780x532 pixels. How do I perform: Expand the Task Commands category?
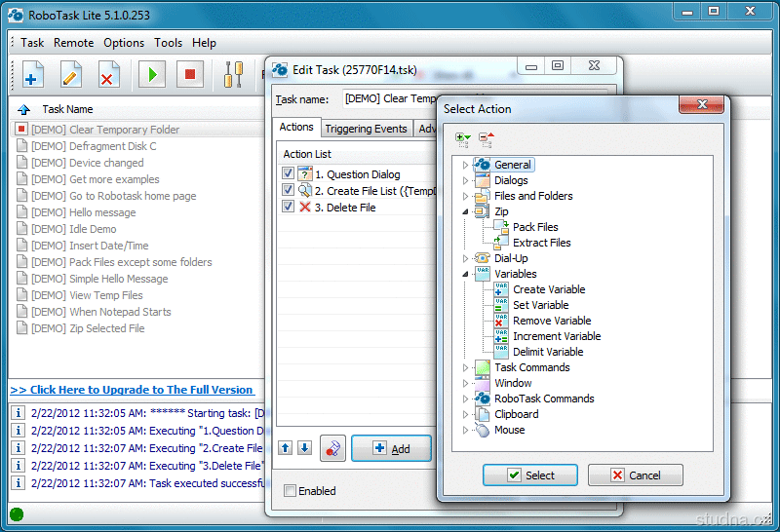pyautogui.click(x=465, y=367)
